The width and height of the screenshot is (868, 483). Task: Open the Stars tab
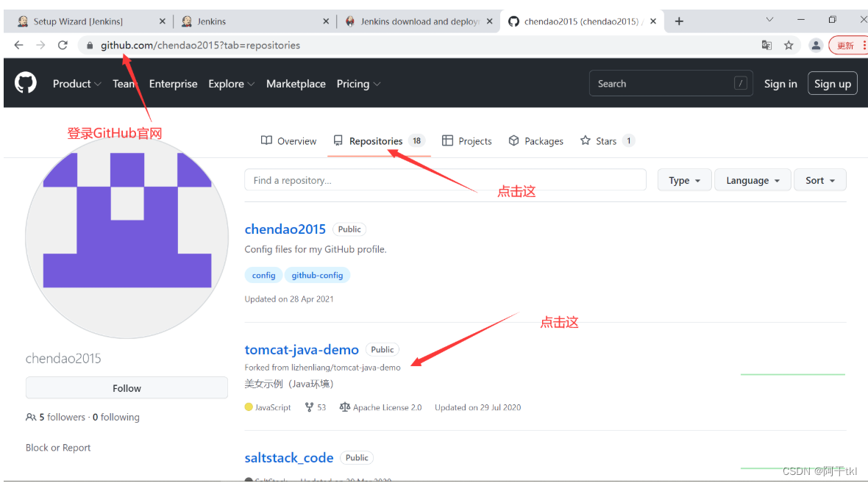[x=607, y=141]
